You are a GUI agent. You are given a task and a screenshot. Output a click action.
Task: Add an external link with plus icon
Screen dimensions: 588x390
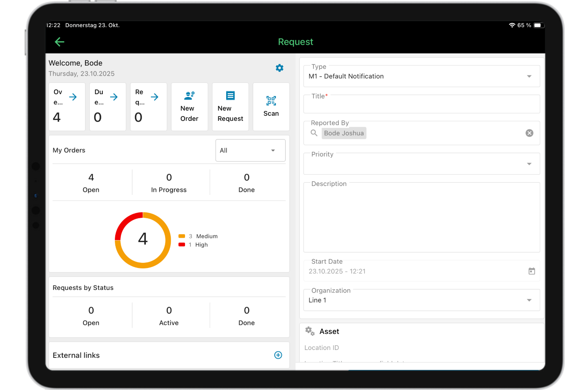[278, 355]
